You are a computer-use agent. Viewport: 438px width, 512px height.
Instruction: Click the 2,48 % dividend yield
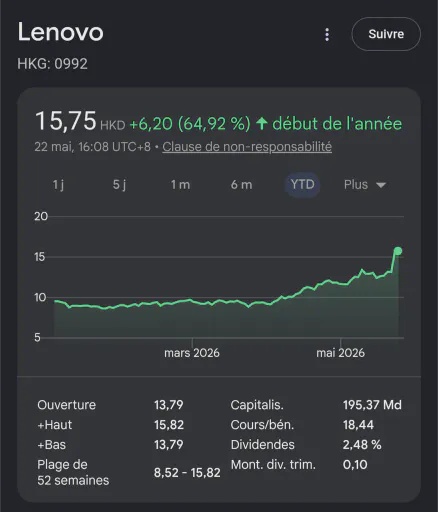pos(362,445)
